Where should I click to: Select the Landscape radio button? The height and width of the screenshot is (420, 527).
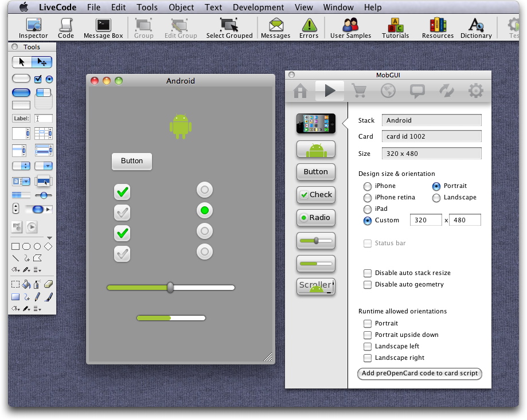click(x=436, y=198)
